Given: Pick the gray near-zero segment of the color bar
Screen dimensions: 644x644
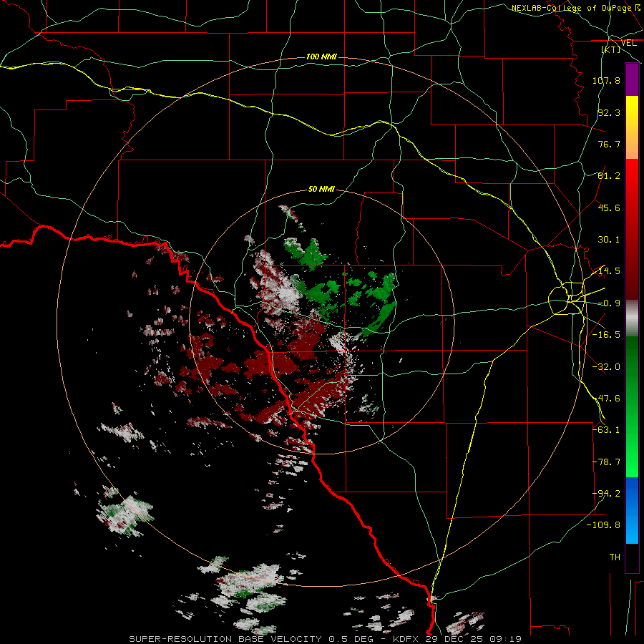Looking at the screenshot, I should 632,318.
